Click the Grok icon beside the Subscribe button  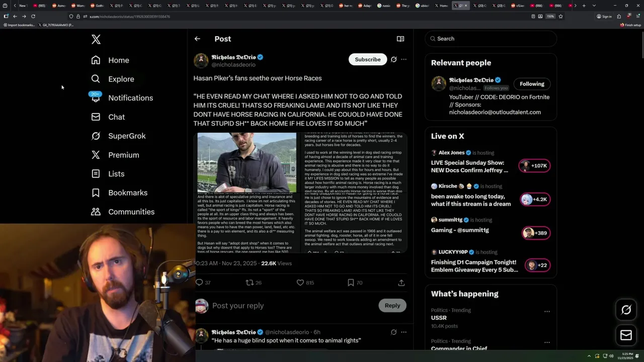[393, 59]
